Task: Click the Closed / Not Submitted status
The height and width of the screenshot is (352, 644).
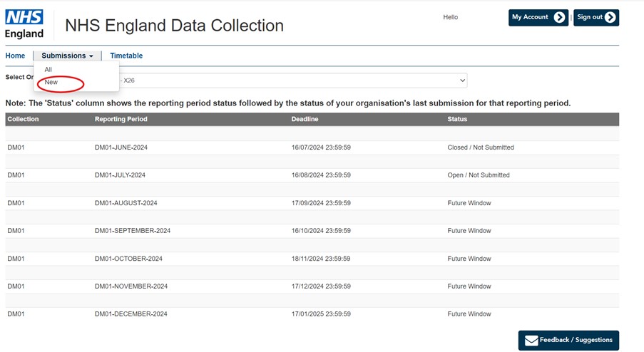Action: coord(481,147)
